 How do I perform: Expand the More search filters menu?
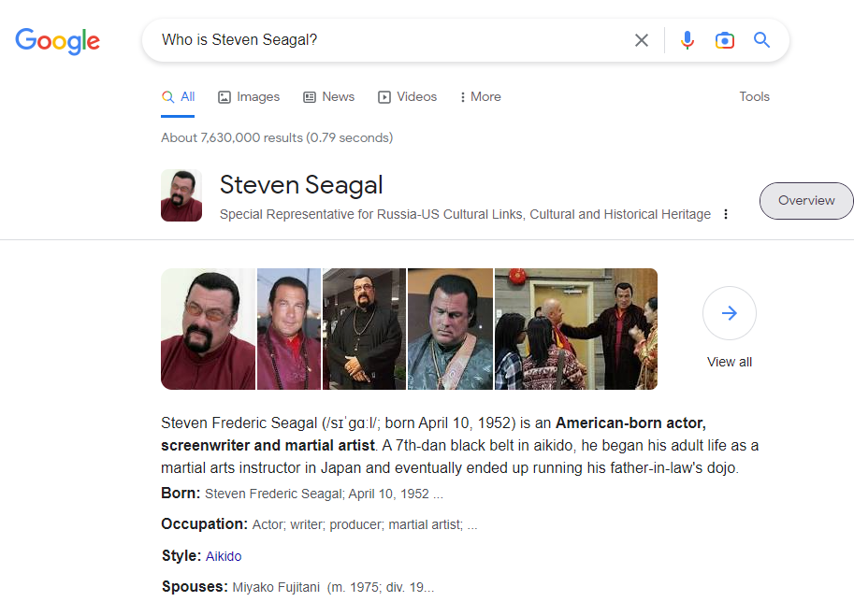pos(481,97)
